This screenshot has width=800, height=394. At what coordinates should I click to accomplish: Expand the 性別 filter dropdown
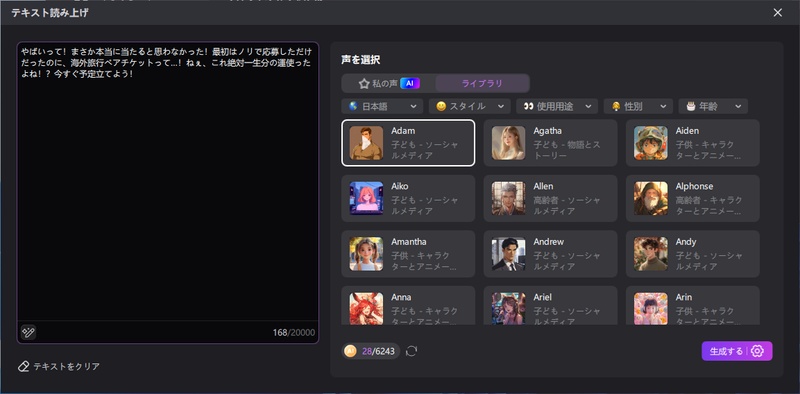click(x=638, y=106)
